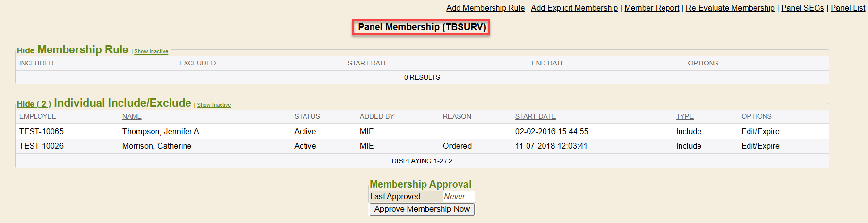Show inactive membership rules
The height and width of the screenshot is (223, 868).
pyautogui.click(x=151, y=52)
